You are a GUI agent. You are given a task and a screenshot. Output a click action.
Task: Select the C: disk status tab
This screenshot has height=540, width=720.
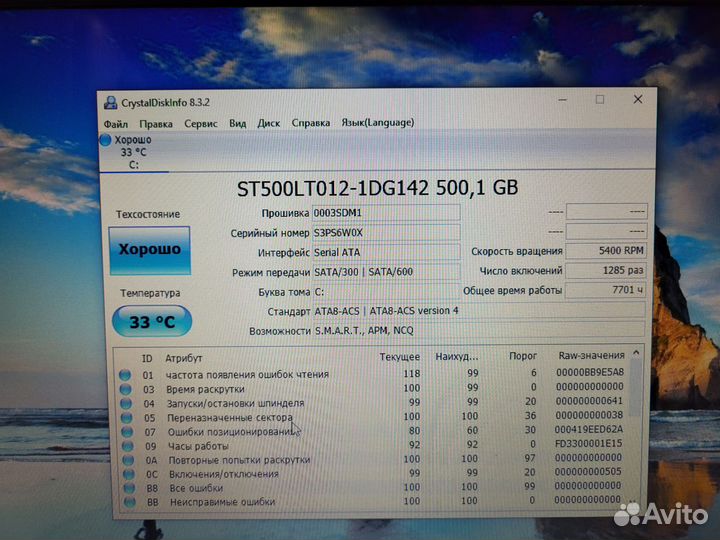134,152
